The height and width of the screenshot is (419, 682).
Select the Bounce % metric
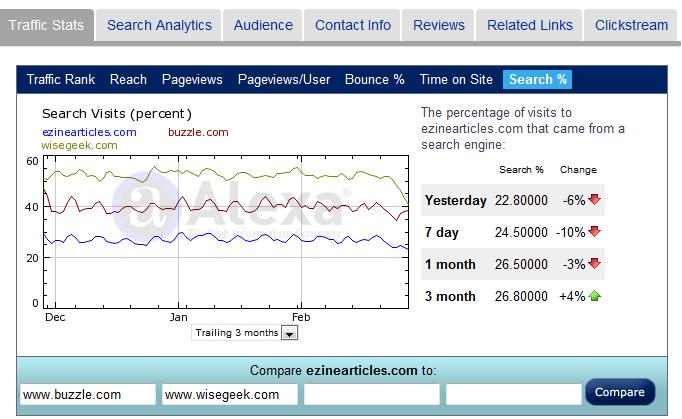coord(374,80)
